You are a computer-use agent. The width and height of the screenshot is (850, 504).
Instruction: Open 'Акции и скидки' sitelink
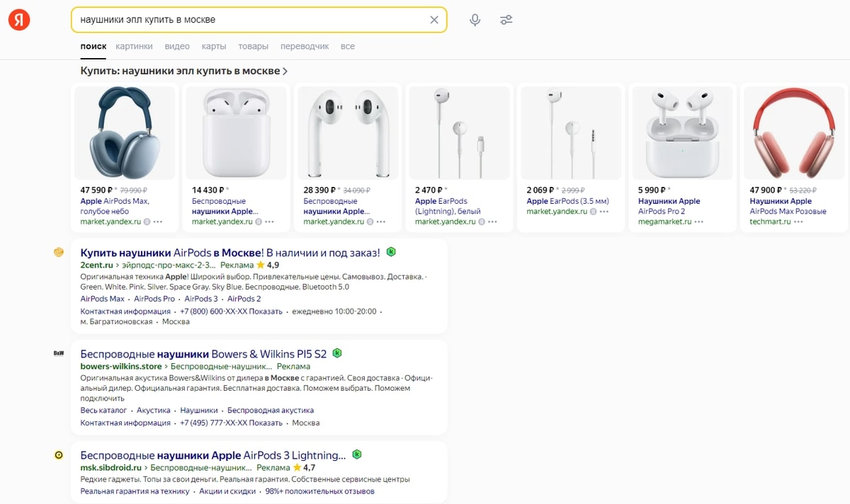(x=227, y=491)
